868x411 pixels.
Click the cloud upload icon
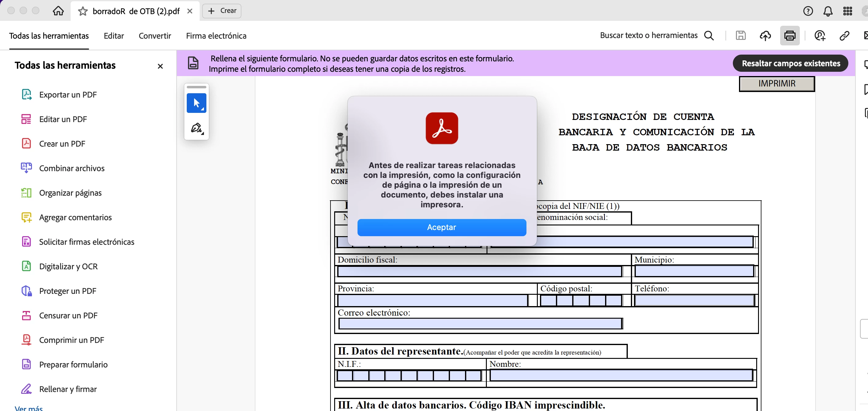(765, 35)
